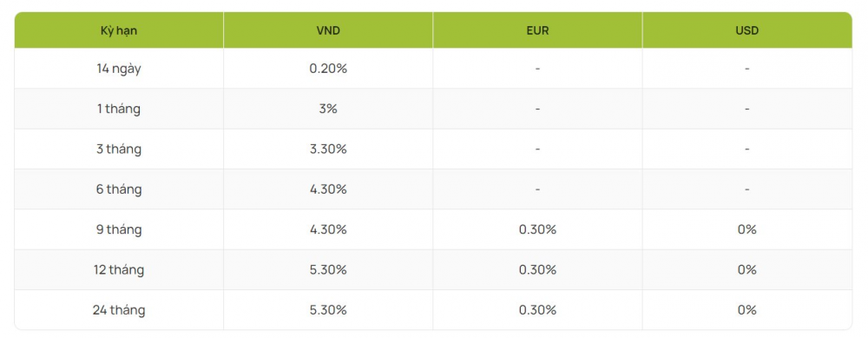Select the 12 tháng term cell
Screen dimensions: 868x338
(119, 270)
